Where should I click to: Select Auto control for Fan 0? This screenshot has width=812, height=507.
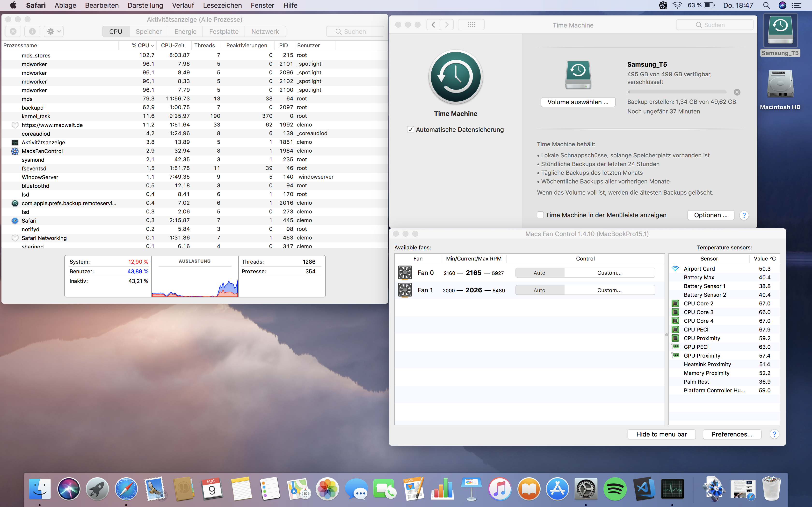[x=539, y=273]
